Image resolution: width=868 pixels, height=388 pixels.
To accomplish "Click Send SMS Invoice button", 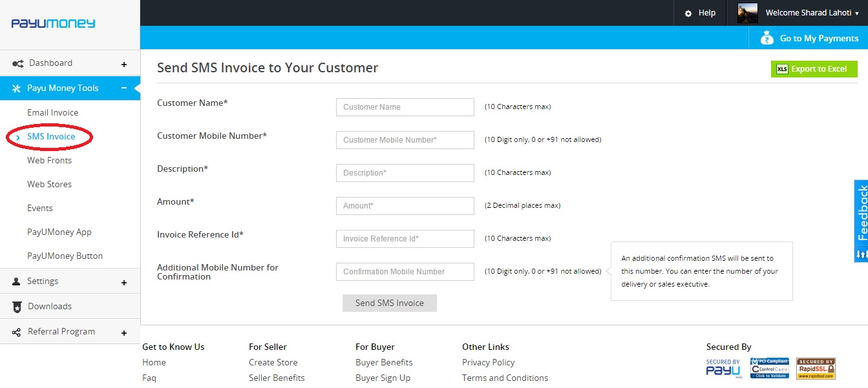I will [390, 303].
